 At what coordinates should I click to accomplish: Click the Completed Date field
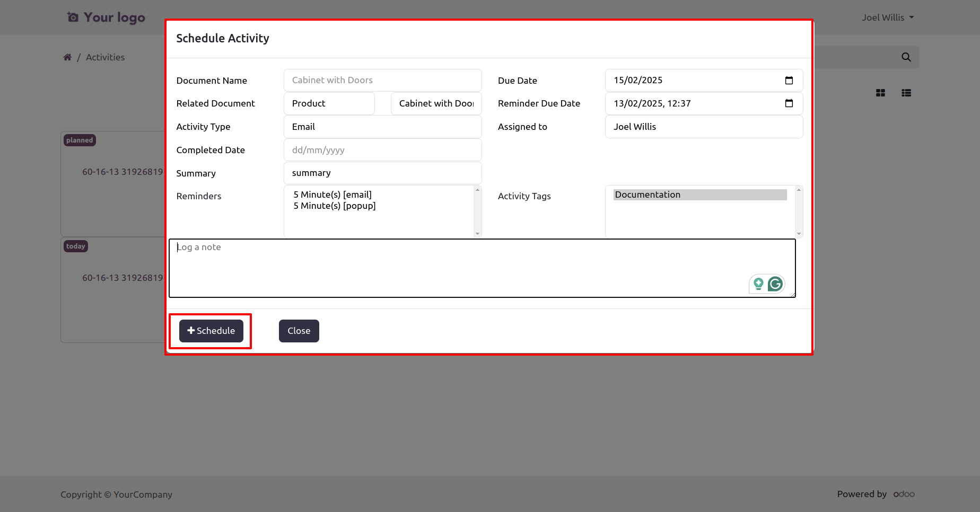383,150
